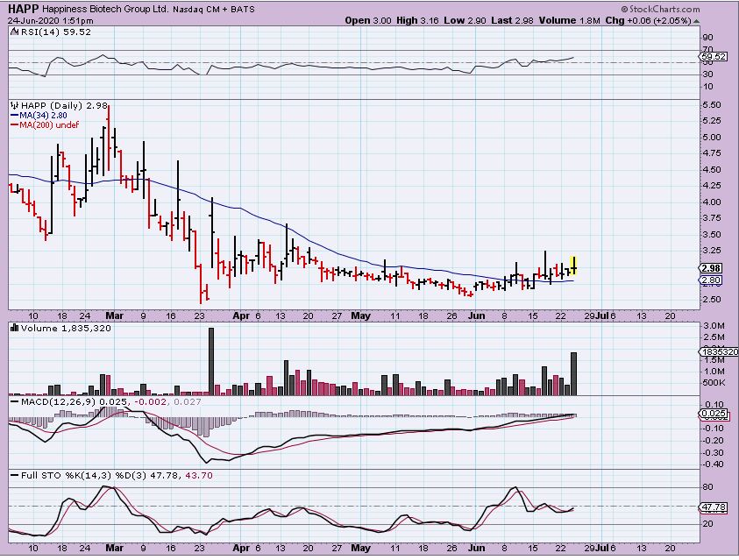This screenshot has width=739, height=560.
Task: Click the stochastic value '43.70' in red
Action: coord(199,476)
